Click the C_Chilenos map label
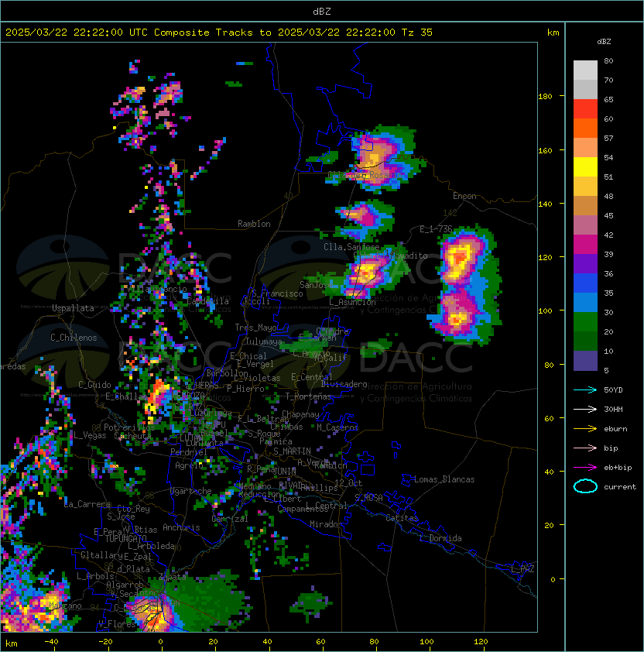Screen dimensions: 644x652 74,338
